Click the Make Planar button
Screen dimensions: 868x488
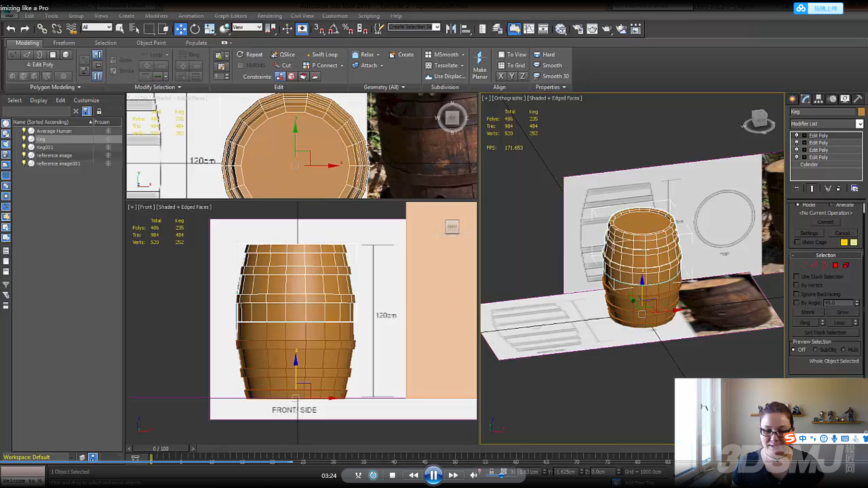pyautogui.click(x=480, y=65)
